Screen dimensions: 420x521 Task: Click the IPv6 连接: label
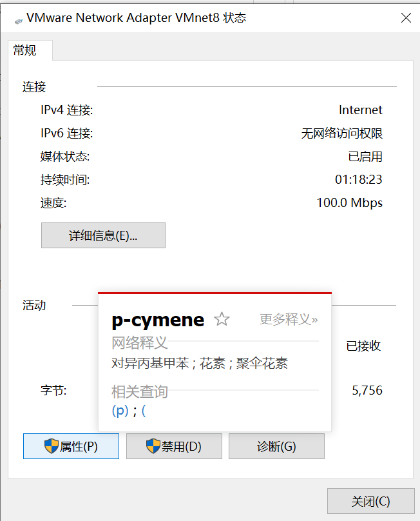click(x=67, y=133)
